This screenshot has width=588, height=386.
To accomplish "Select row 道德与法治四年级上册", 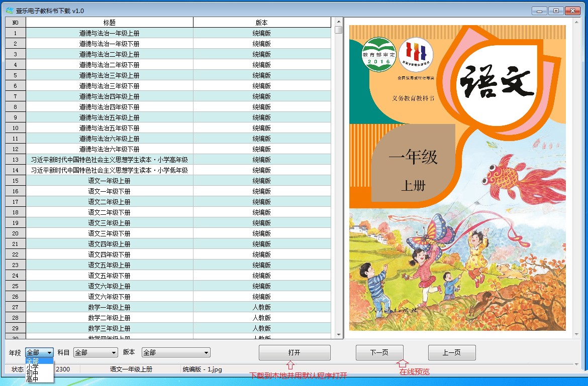I will [168, 96].
